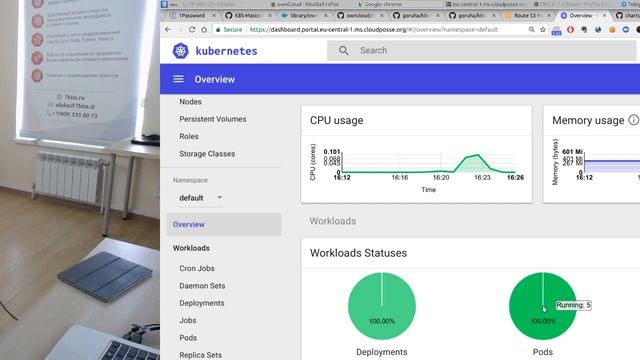Click the Memory usage graph area
The height and width of the screenshot is (360, 640).
coord(611,166)
